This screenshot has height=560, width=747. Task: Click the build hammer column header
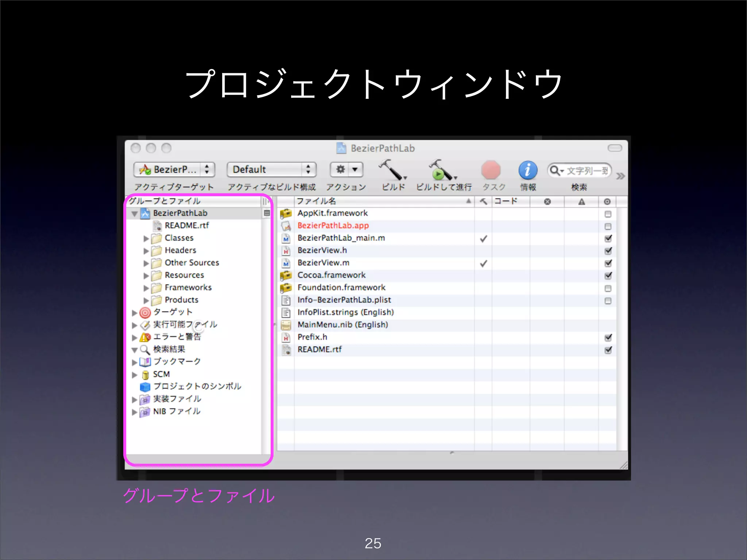point(483,201)
